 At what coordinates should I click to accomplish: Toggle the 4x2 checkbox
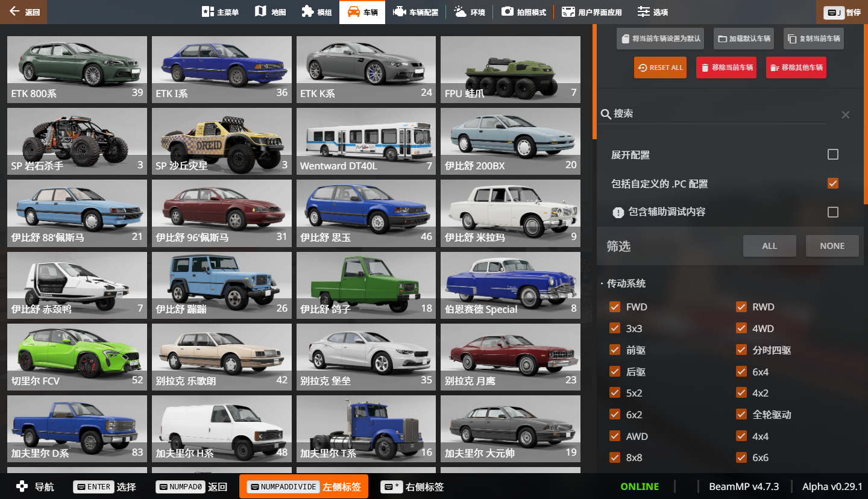(741, 393)
